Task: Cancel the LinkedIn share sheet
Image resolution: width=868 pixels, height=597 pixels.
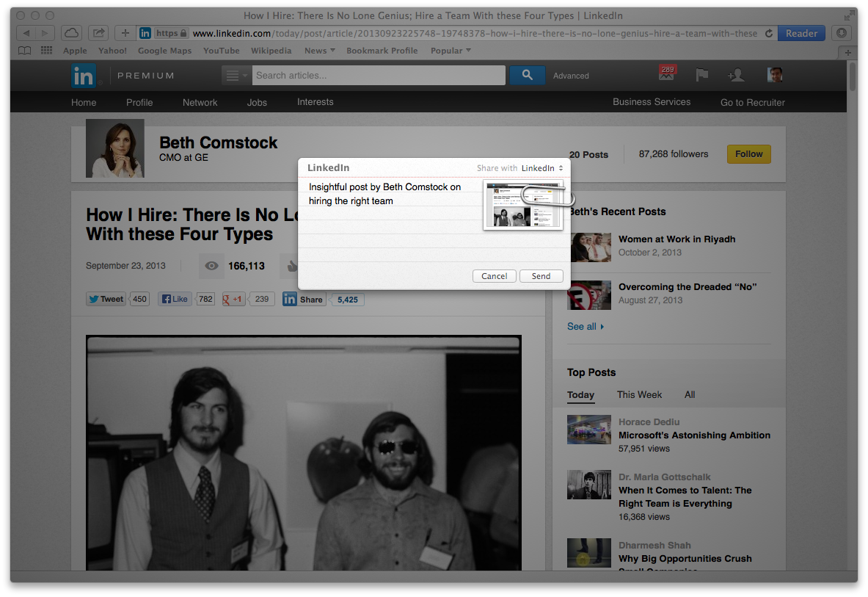Action: (x=495, y=276)
